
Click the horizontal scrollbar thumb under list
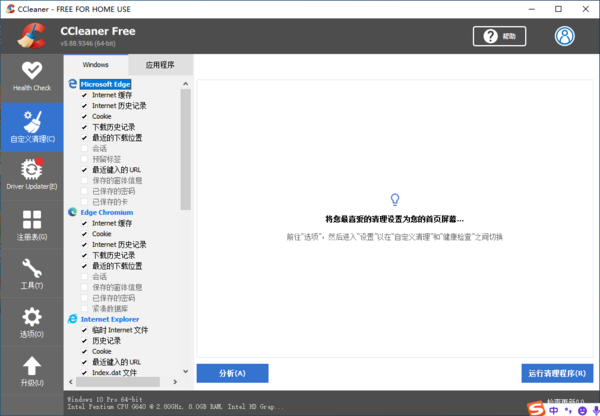point(118,382)
